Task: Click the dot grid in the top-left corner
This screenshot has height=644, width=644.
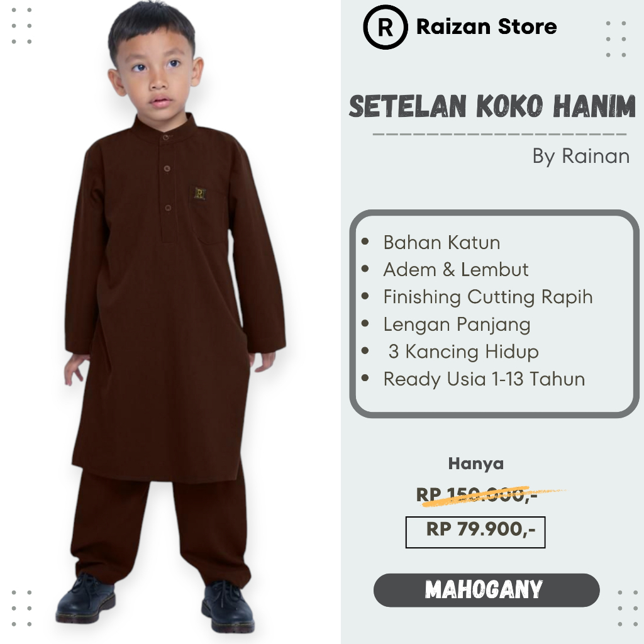Action: pyautogui.click(x=21, y=25)
